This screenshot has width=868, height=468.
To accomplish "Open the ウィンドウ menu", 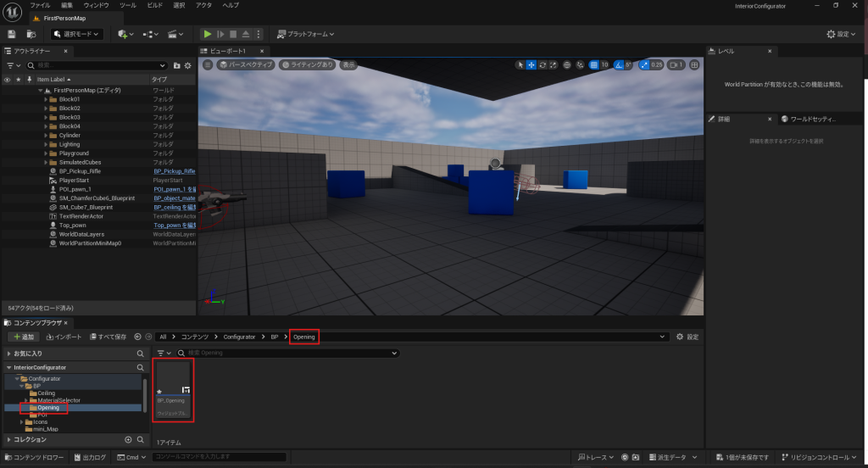I will tap(96, 5).
